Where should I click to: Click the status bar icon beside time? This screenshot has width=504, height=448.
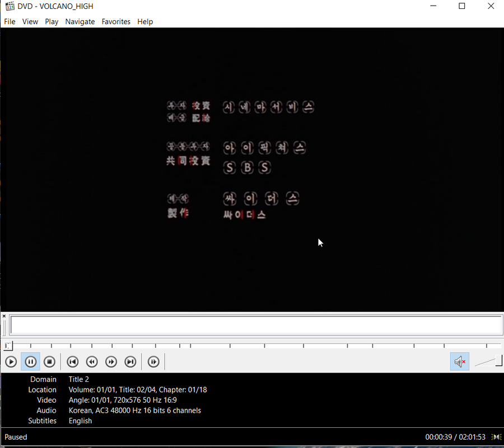(x=496, y=437)
